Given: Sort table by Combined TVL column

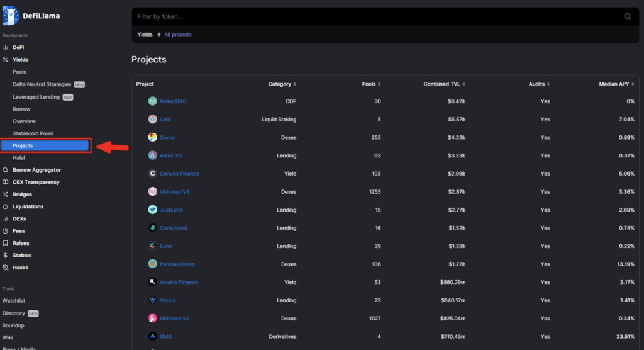Looking at the screenshot, I should click(x=445, y=84).
